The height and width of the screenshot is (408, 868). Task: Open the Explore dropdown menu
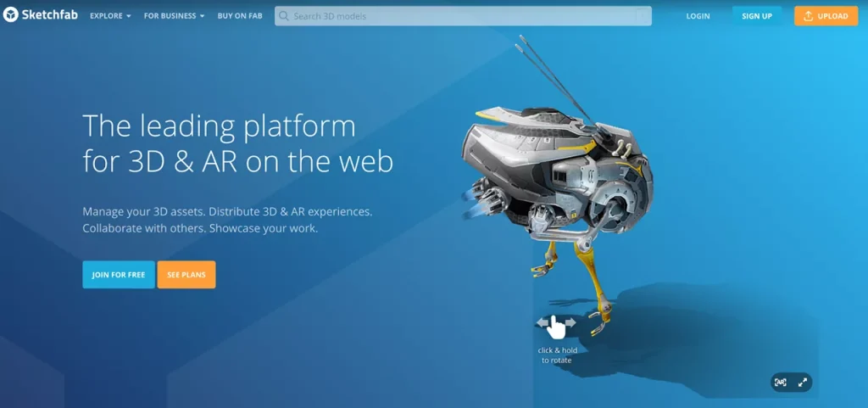pyautogui.click(x=110, y=16)
